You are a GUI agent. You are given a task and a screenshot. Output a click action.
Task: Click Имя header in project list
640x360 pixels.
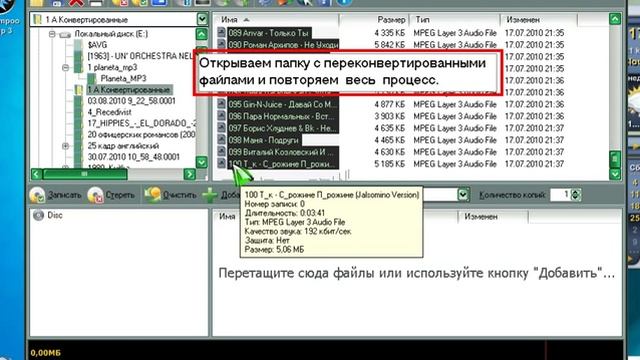point(227,217)
